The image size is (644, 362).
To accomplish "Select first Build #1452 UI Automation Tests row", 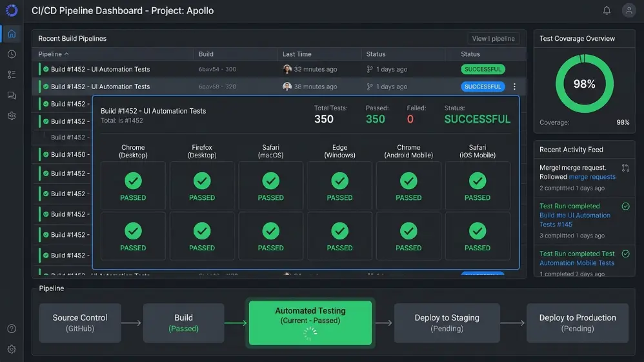I will coord(279,69).
